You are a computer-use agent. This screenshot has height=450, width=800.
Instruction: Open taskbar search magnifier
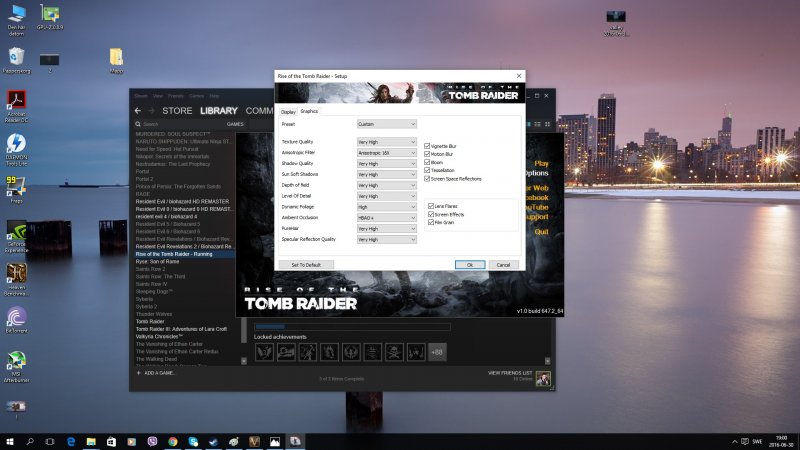[x=30, y=441]
